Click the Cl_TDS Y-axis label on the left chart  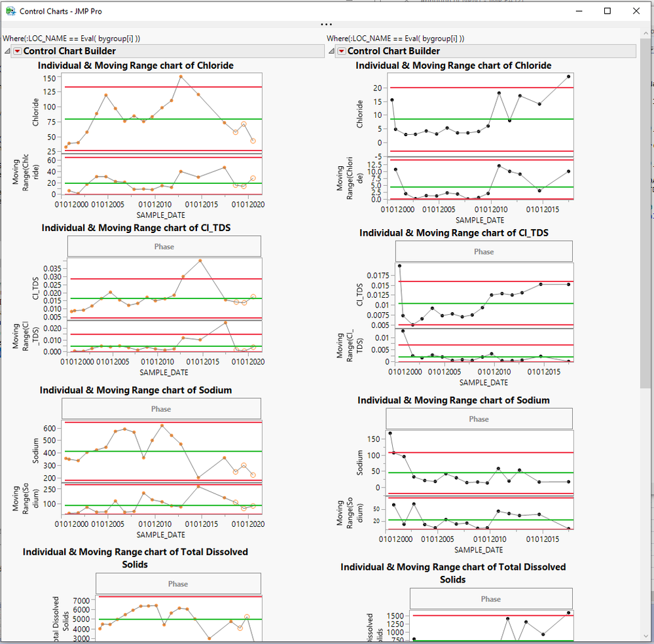coord(35,288)
